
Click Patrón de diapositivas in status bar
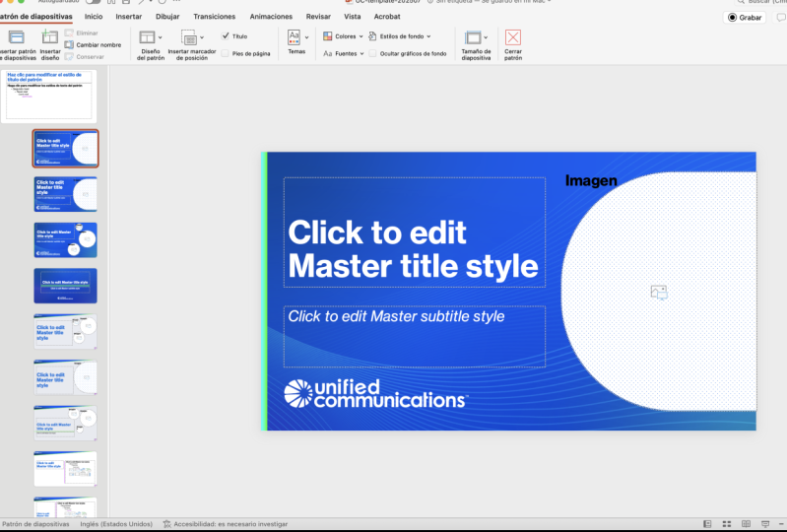35,524
